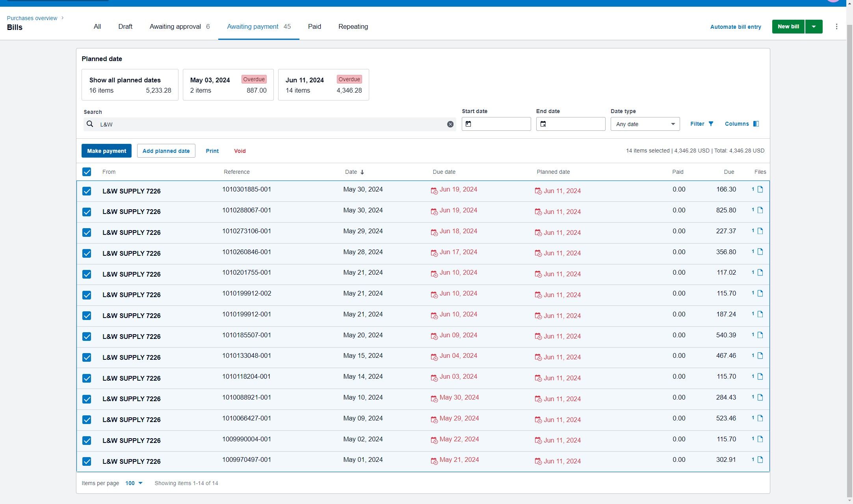Switch to the Paid tab
The width and height of the screenshot is (853, 504).
tap(314, 27)
